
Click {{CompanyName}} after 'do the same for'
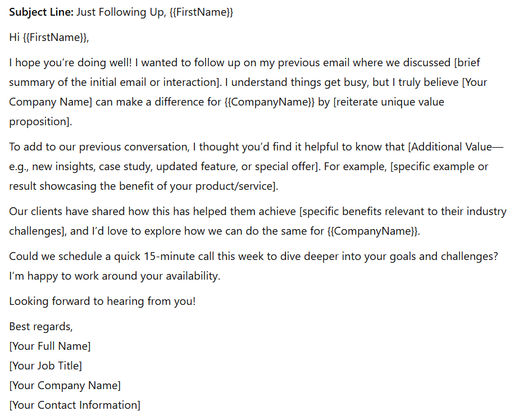(x=372, y=231)
